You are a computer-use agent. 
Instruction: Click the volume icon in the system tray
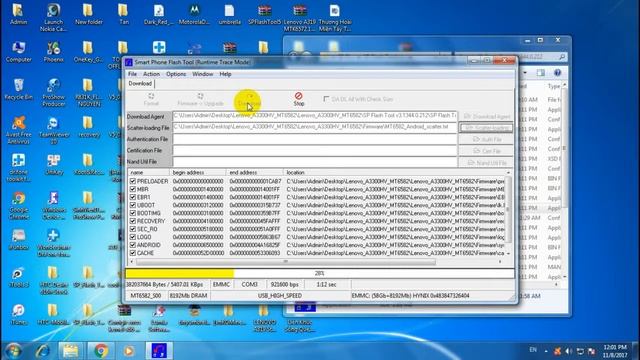point(569,351)
